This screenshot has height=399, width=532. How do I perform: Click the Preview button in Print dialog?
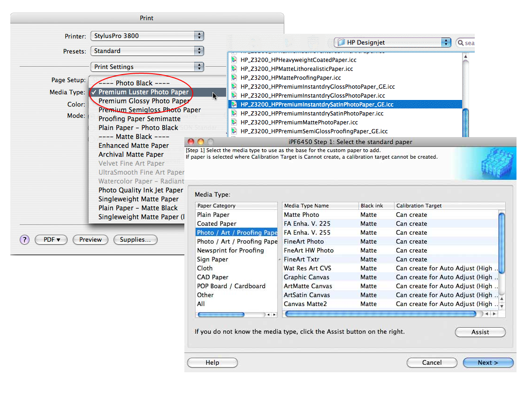[91, 240]
